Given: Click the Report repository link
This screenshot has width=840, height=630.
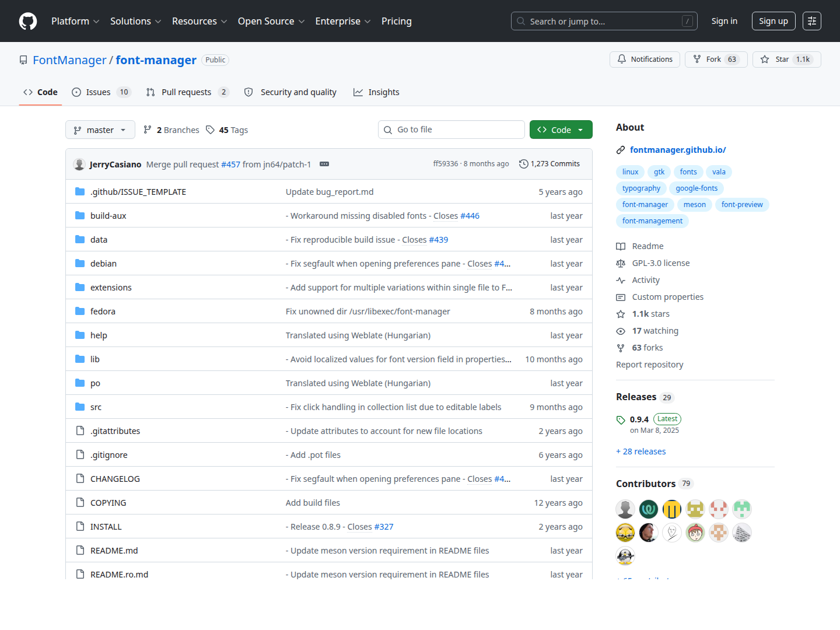Looking at the screenshot, I should pyautogui.click(x=649, y=365).
